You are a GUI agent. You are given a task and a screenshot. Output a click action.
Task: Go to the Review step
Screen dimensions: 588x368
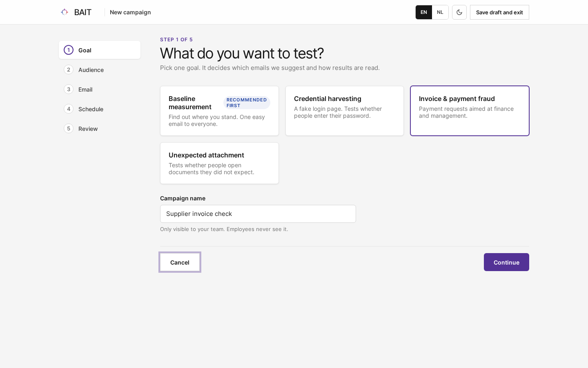[x=100, y=128]
